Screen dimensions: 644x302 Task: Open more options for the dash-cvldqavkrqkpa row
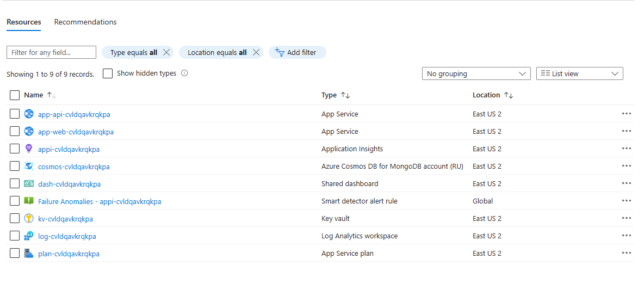point(627,183)
